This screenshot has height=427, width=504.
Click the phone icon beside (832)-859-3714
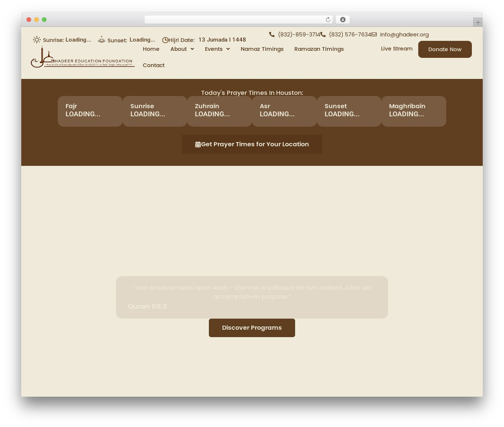coord(272,34)
